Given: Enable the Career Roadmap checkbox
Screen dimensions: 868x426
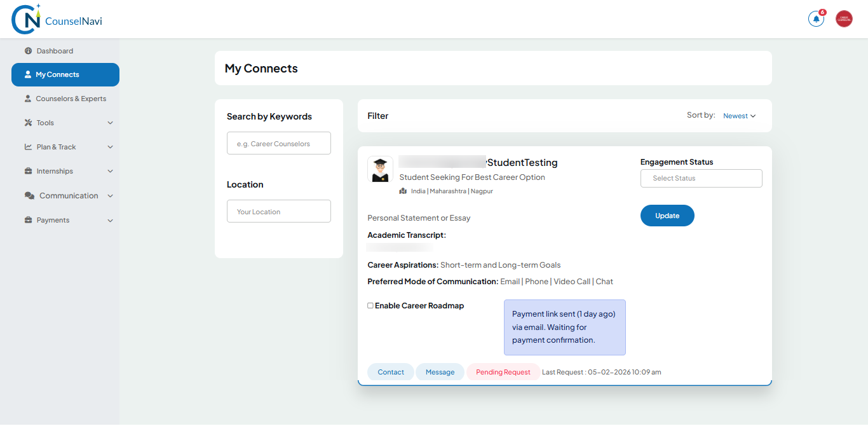Looking at the screenshot, I should [x=370, y=305].
